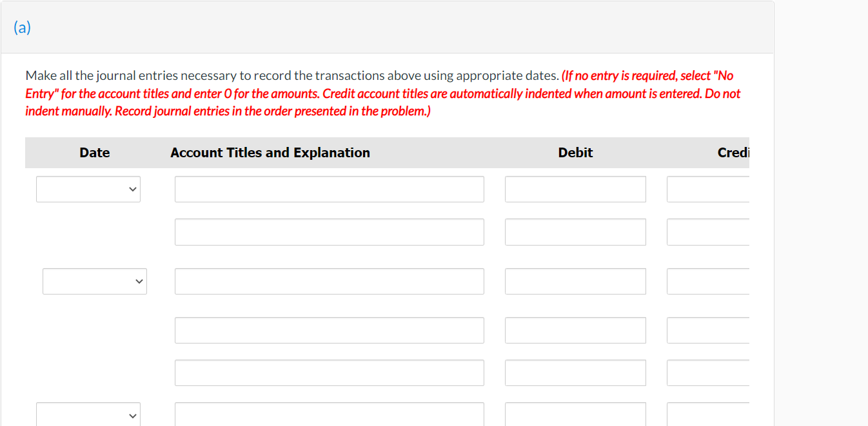The height and width of the screenshot is (426, 868).
Task: Click the first Debit amount field
Action: click(575, 189)
